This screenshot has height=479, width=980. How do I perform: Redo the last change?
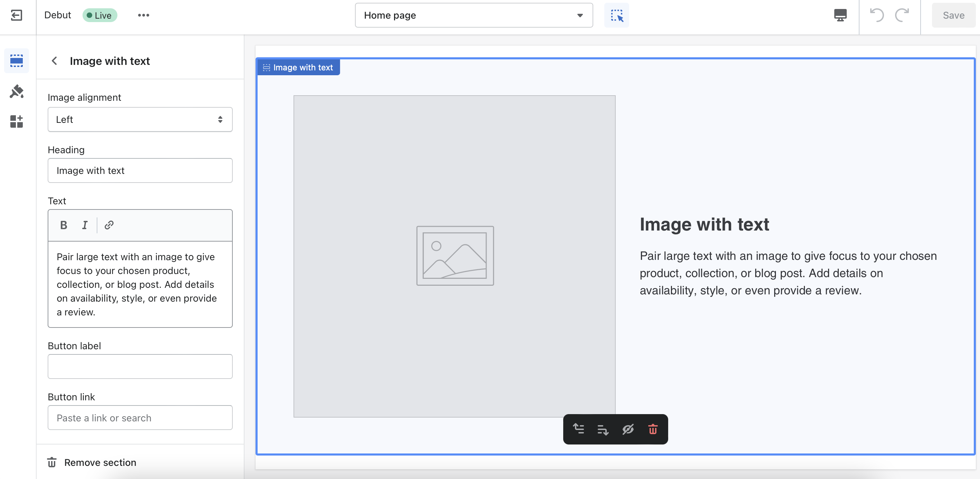coord(902,15)
